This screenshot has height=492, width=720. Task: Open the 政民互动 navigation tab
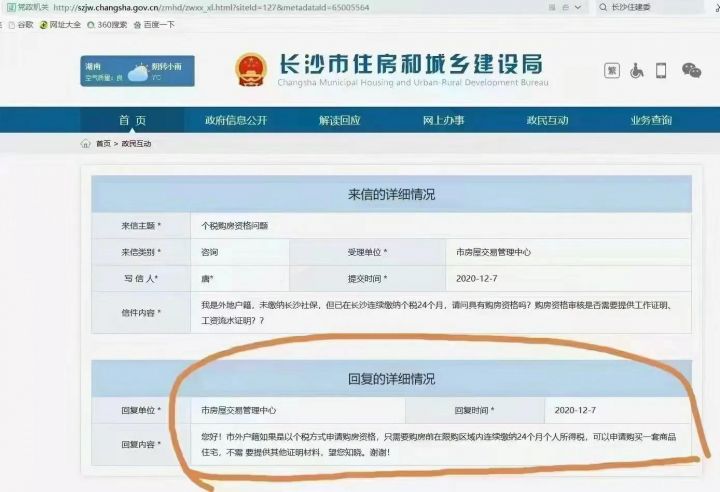(x=547, y=121)
